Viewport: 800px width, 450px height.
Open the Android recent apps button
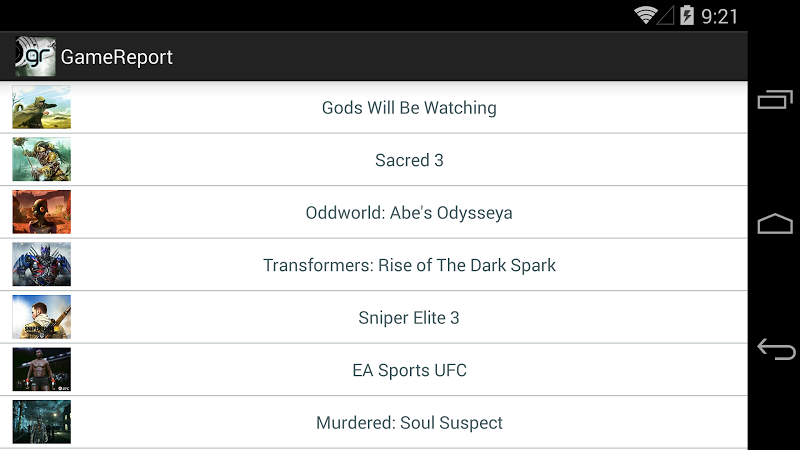[x=775, y=99]
